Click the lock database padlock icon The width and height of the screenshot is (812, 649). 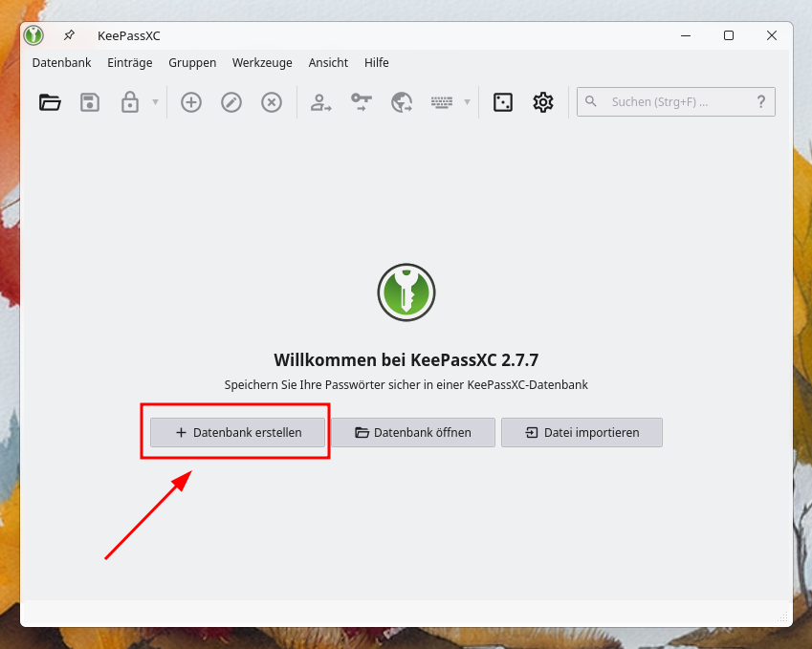129,102
